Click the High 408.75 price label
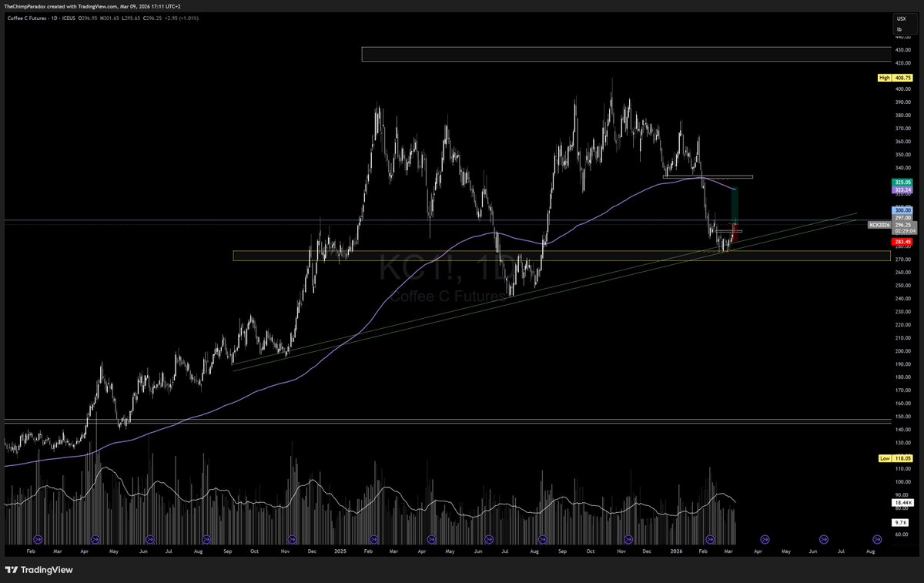The height and width of the screenshot is (583, 924). [896, 78]
